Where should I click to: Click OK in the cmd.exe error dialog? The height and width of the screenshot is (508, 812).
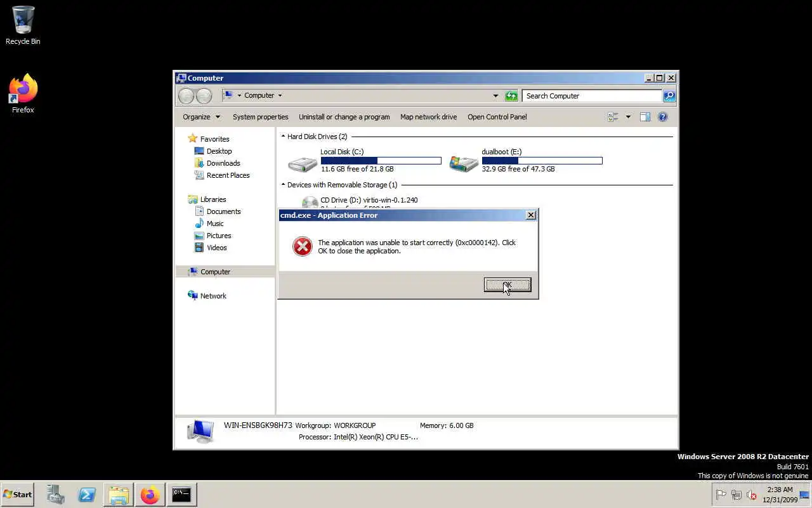tap(507, 285)
